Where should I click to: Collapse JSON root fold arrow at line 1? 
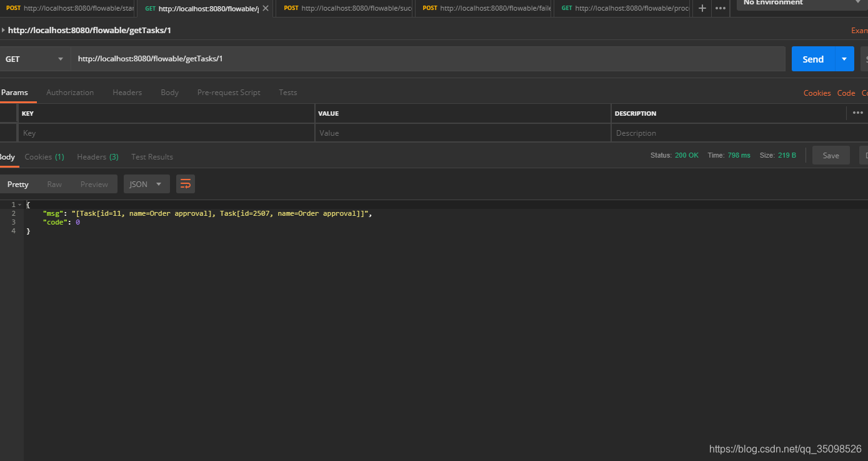[19, 205]
